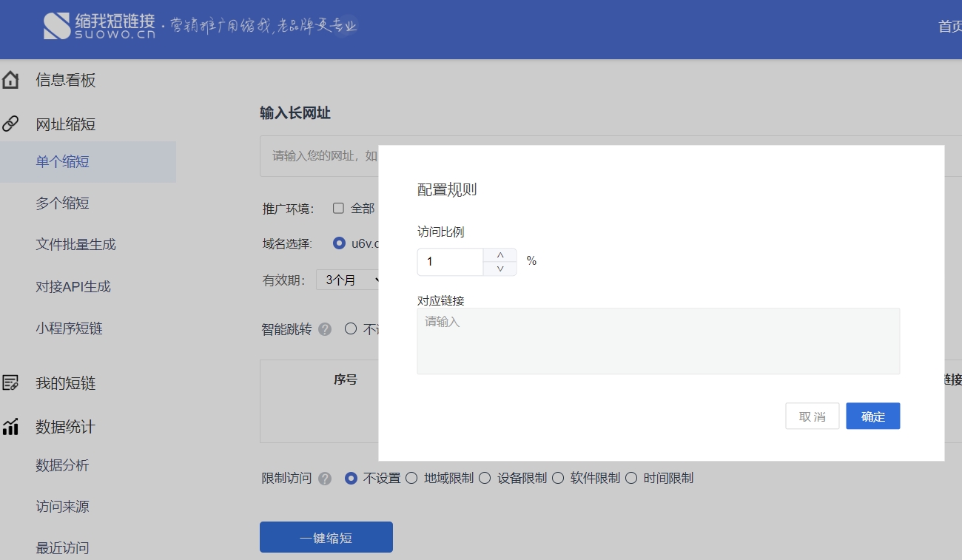
Task: Choose the 时间限制 radio button
Action: tap(631, 478)
